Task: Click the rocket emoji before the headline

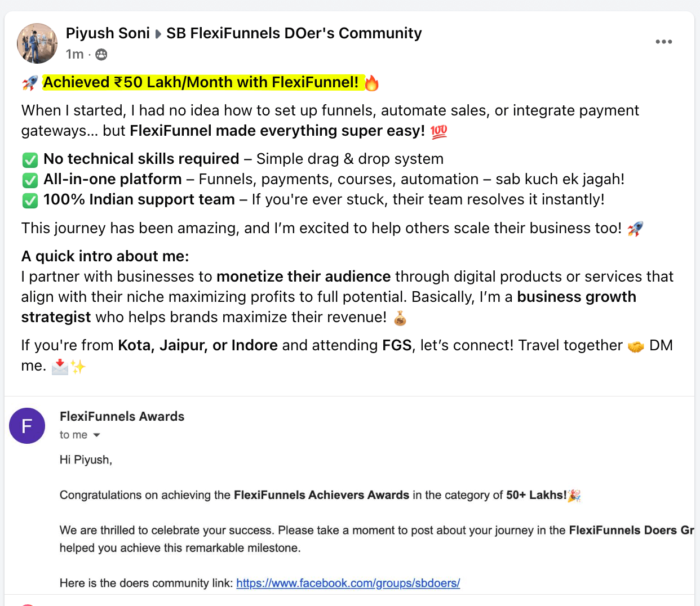Action: (30, 83)
